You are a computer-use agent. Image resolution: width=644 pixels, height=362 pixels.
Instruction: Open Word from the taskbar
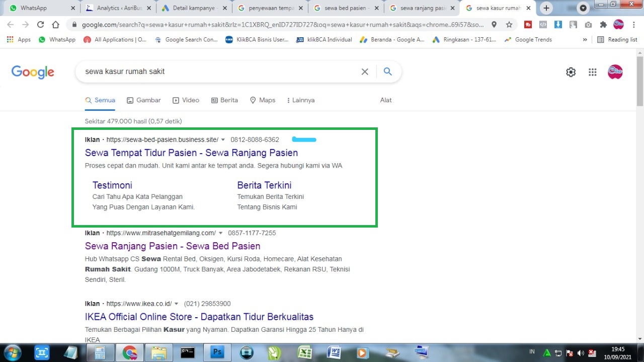point(334,352)
